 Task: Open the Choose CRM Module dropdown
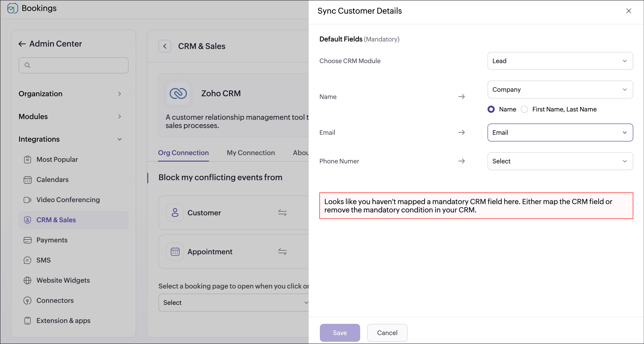pyautogui.click(x=560, y=61)
